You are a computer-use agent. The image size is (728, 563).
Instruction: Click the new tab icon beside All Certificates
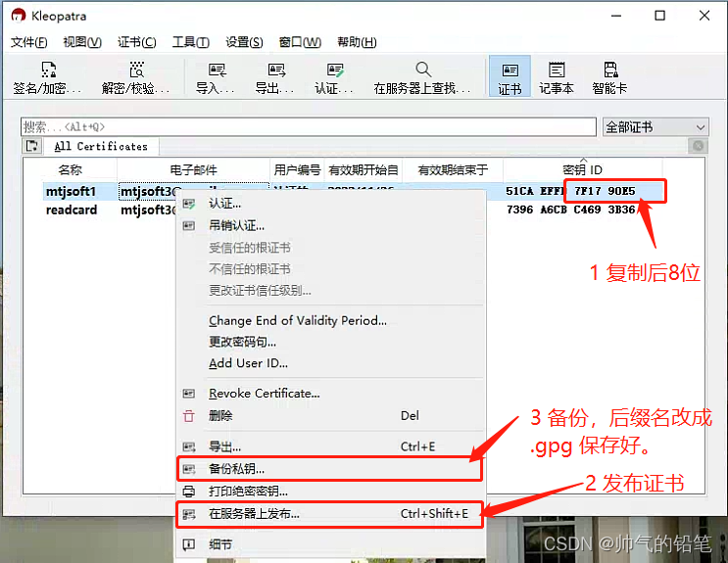point(32,146)
